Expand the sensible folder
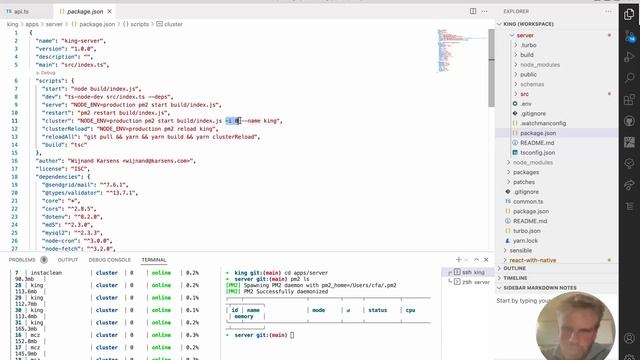Image resolution: width=640 pixels, height=360 pixels. click(520, 250)
